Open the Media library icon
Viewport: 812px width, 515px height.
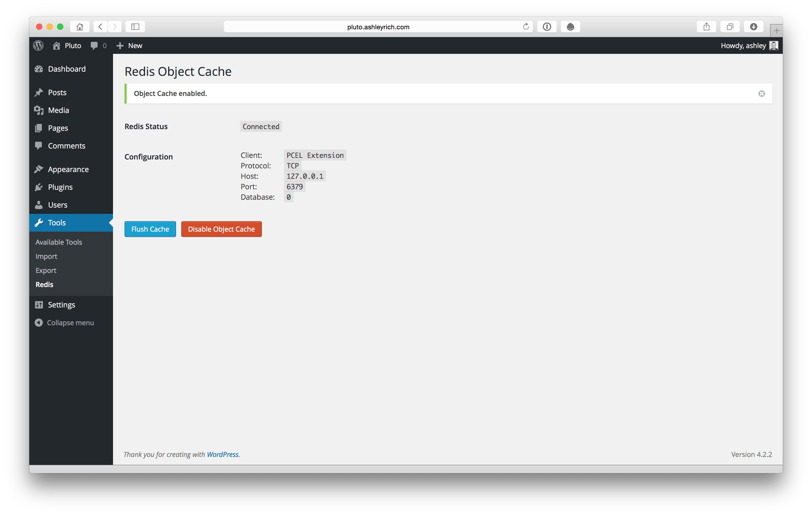coord(39,110)
